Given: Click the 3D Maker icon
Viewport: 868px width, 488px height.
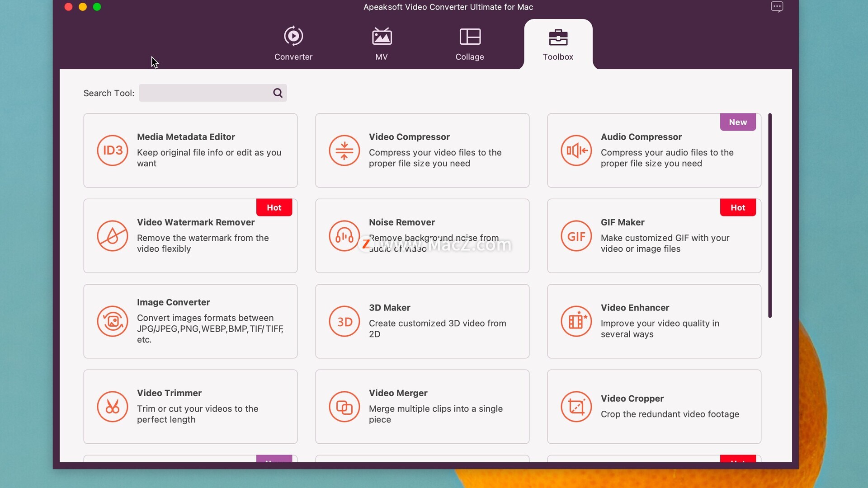Looking at the screenshot, I should click(x=344, y=321).
